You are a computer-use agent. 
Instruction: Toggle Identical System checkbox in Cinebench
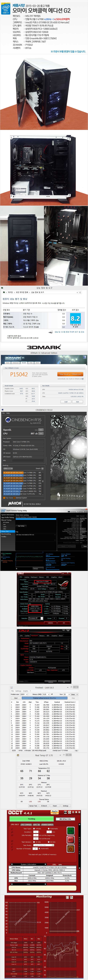pyautogui.click(x=15, y=498)
